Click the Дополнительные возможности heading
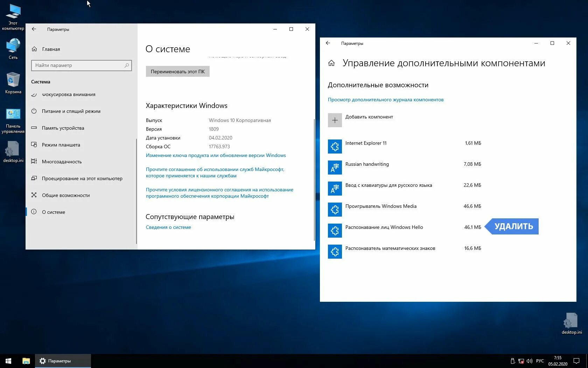 click(x=378, y=85)
